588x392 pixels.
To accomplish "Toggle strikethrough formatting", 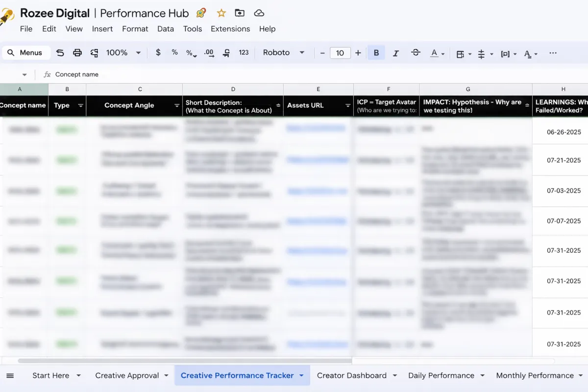I will tap(416, 53).
